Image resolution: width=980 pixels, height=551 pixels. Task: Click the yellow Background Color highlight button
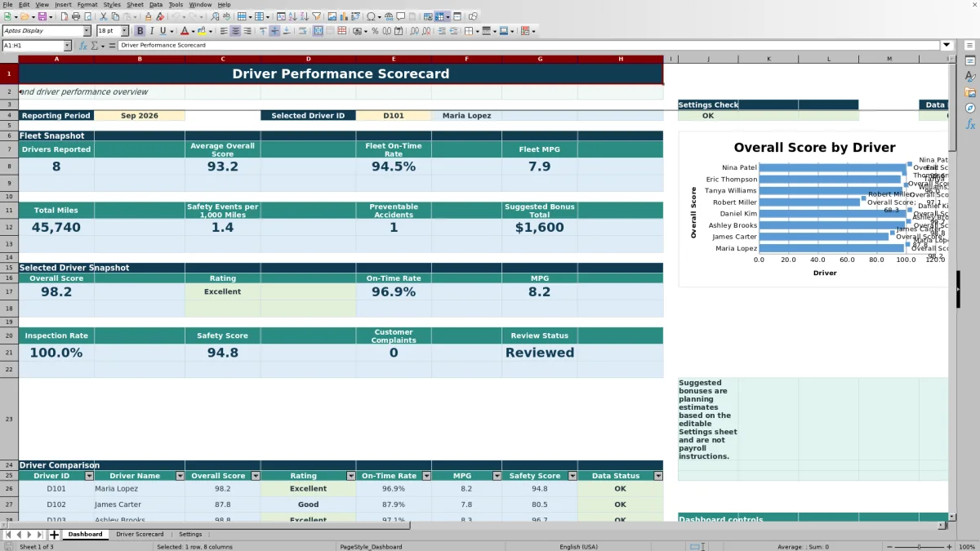[x=201, y=31]
